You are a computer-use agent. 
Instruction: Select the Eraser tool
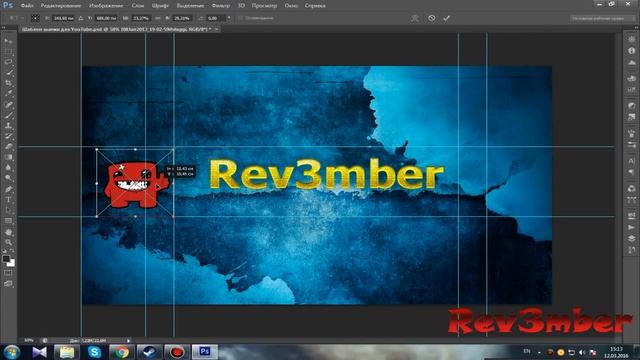pyautogui.click(x=8, y=147)
